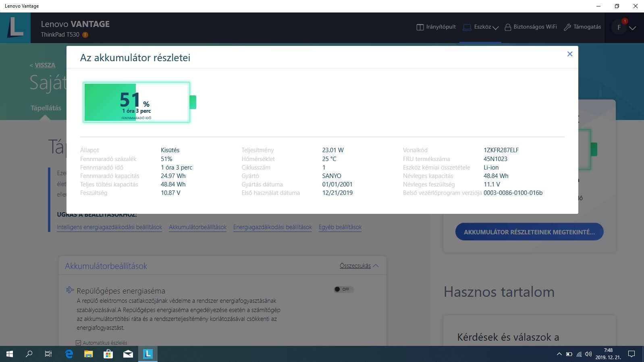Viewport: 644px width, 362px height.
Task: Toggle Repülőgépes energiaséma switch
Action: pyautogui.click(x=343, y=289)
